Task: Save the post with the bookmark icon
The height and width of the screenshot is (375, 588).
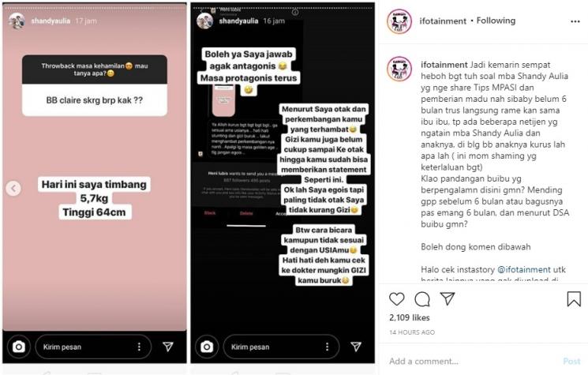Action: (x=574, y=299)
